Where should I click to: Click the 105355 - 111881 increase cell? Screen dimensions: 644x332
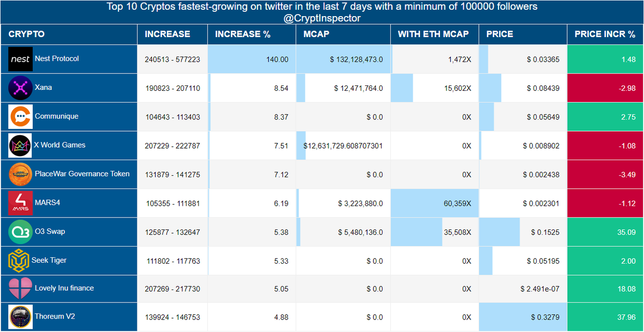(172, 203)
